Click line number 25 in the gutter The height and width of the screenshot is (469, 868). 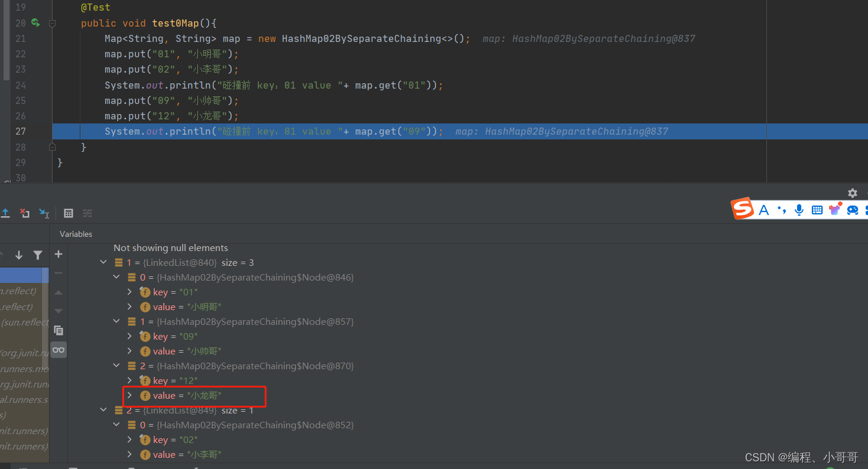pyautogui.click(x=20, y=100)
